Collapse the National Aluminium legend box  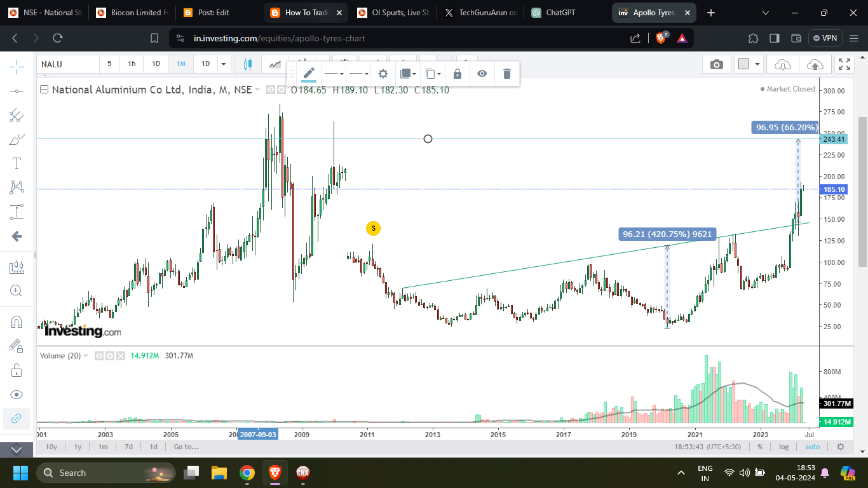[x=44, y=90]
